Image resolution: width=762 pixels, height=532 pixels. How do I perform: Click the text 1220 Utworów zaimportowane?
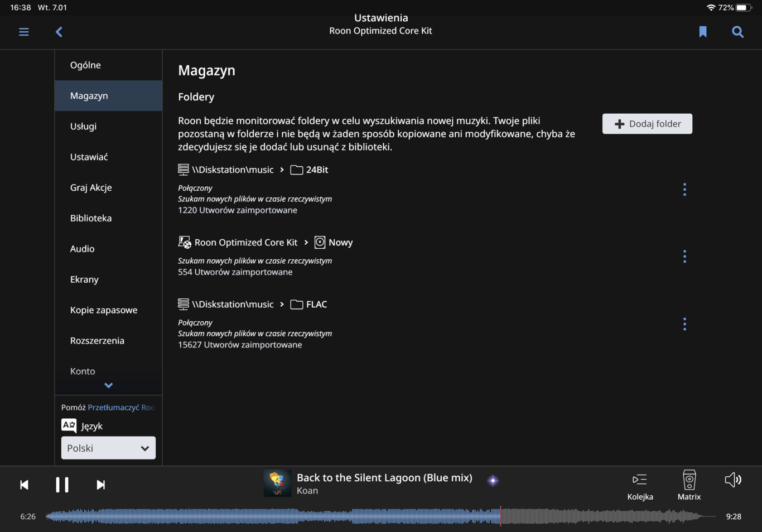pos(238,210)
